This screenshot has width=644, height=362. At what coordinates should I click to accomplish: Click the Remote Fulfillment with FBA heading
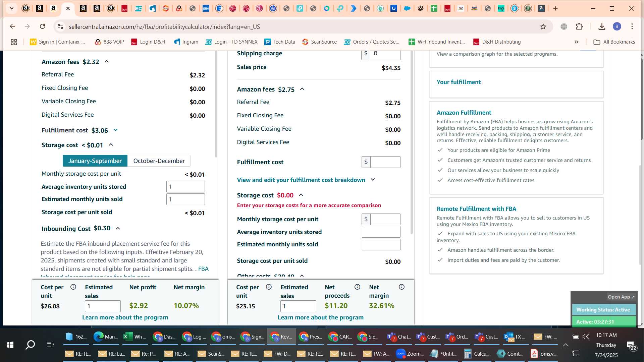coord(476,209)
